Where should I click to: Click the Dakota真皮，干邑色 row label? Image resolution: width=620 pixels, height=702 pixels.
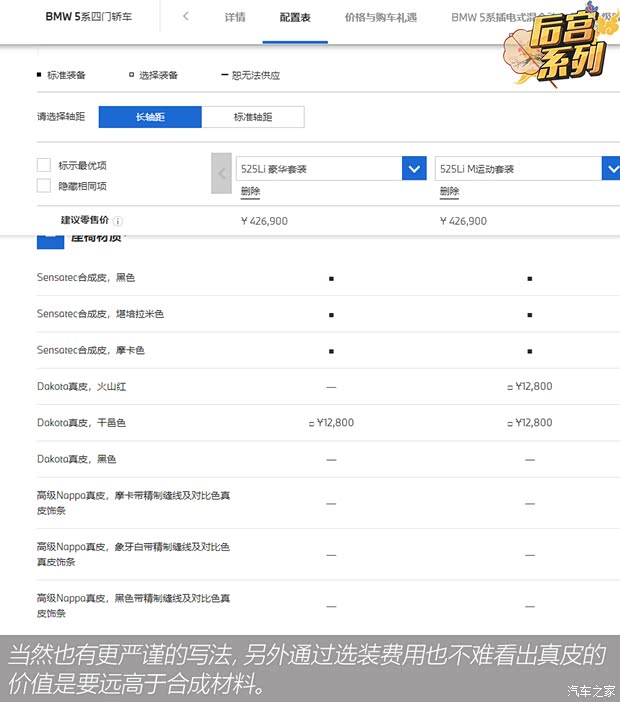pos(81,423)
